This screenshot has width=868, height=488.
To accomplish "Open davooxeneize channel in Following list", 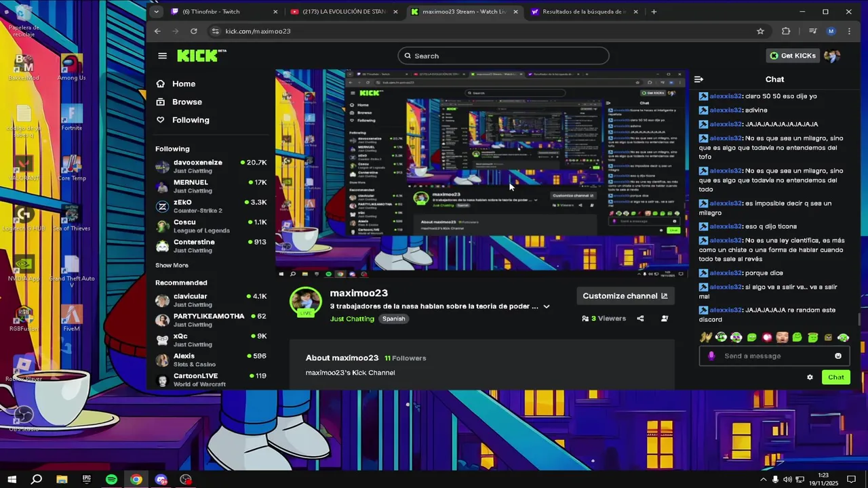I will [211, 166].
